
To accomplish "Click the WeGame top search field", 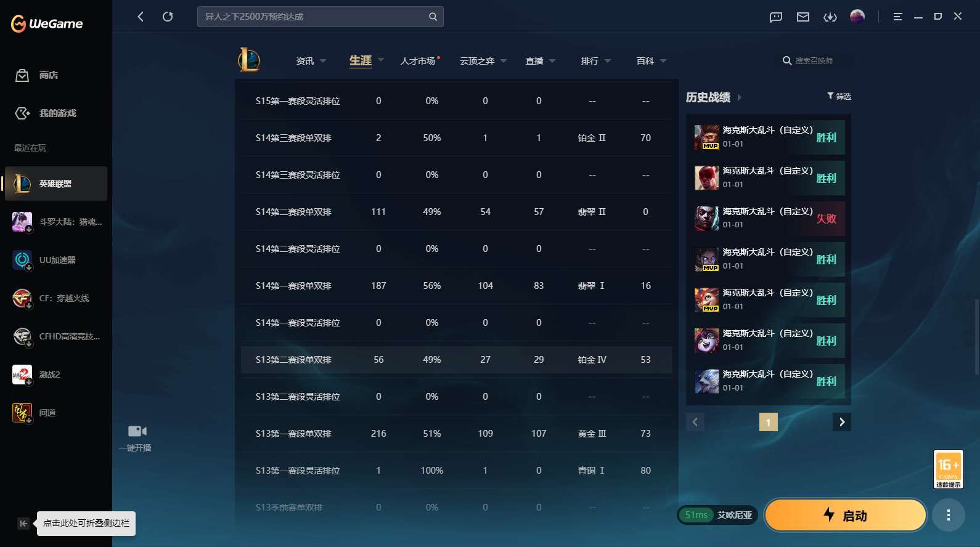I will pos(313,17).
